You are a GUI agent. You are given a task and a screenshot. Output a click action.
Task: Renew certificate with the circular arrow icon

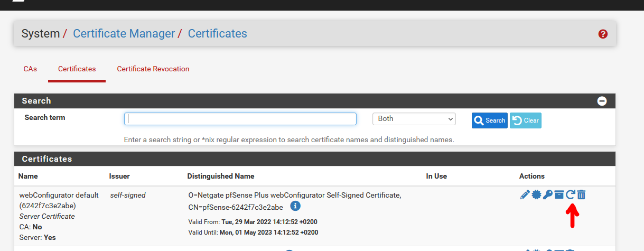click(x=570, y=194)
